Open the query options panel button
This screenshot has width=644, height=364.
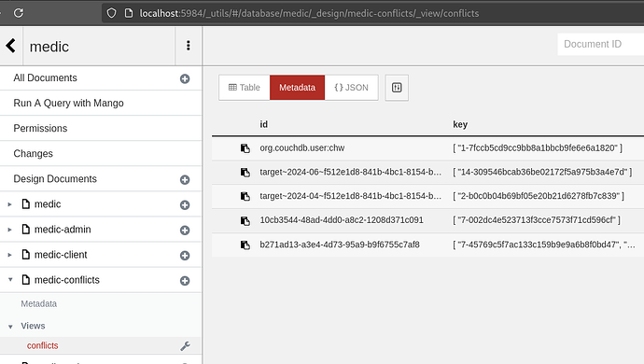pos(397,88)
